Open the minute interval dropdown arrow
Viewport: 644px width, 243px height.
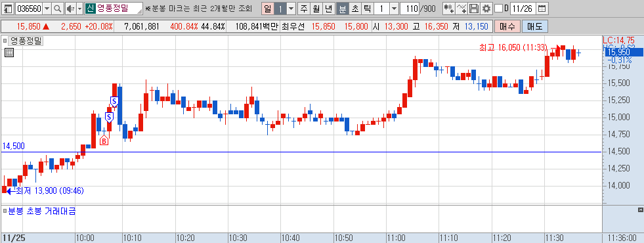(x=393, y=9)
